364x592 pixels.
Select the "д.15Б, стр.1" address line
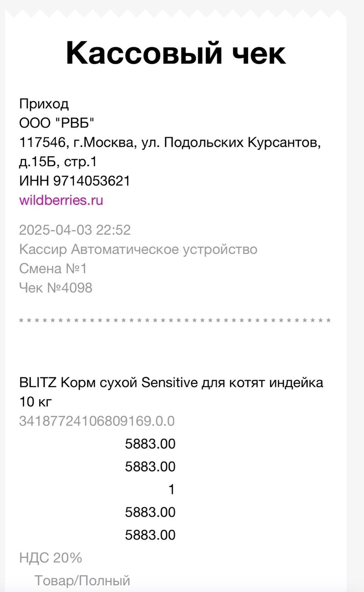(x=58, y=162)
